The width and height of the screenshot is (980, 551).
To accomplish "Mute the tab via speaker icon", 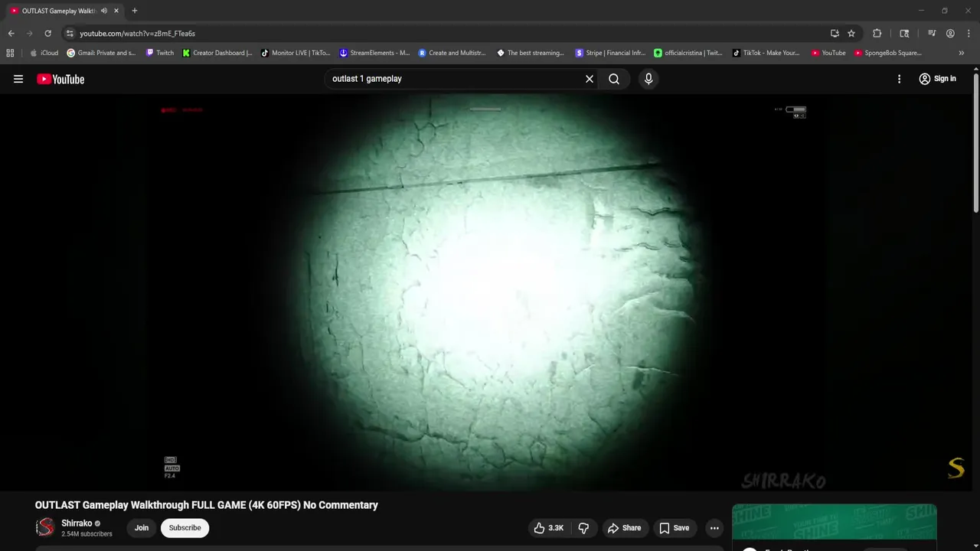I will click(x=103, y=11).
